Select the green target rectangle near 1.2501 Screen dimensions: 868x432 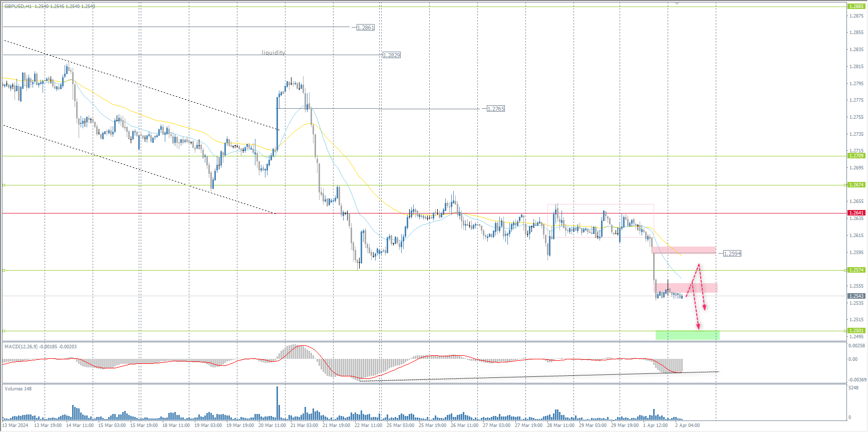pos(688,335)
